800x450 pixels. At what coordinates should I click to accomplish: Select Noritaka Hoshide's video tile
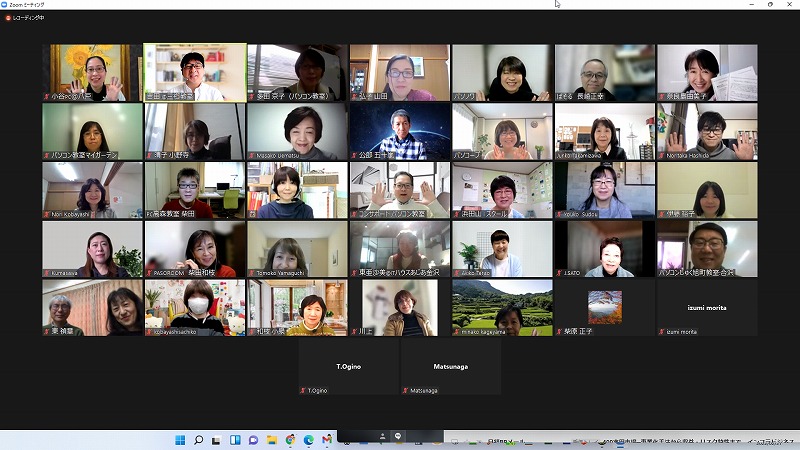pyautogui.click(x=706, y=131)
